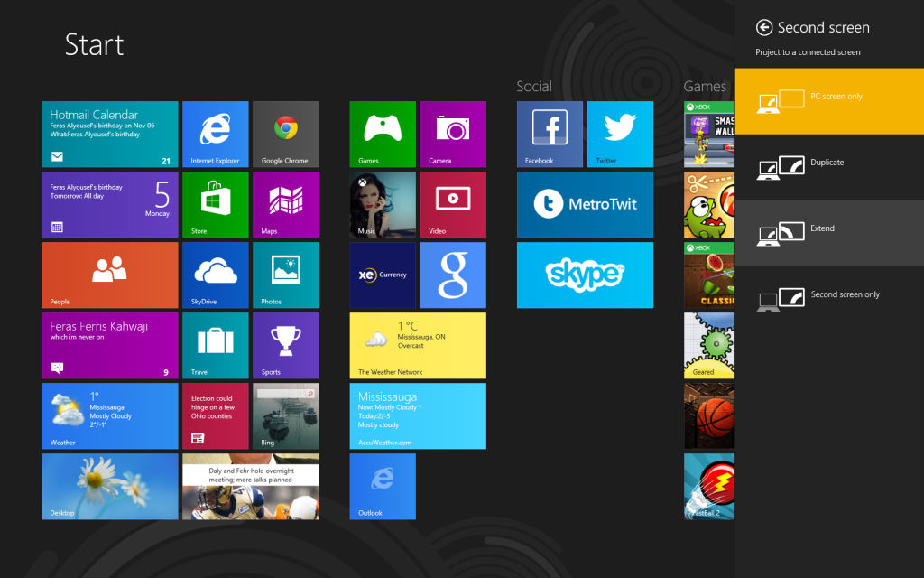Open the Music tile
Viewport: 924px width, 578px height.
[x=383, y=205]
